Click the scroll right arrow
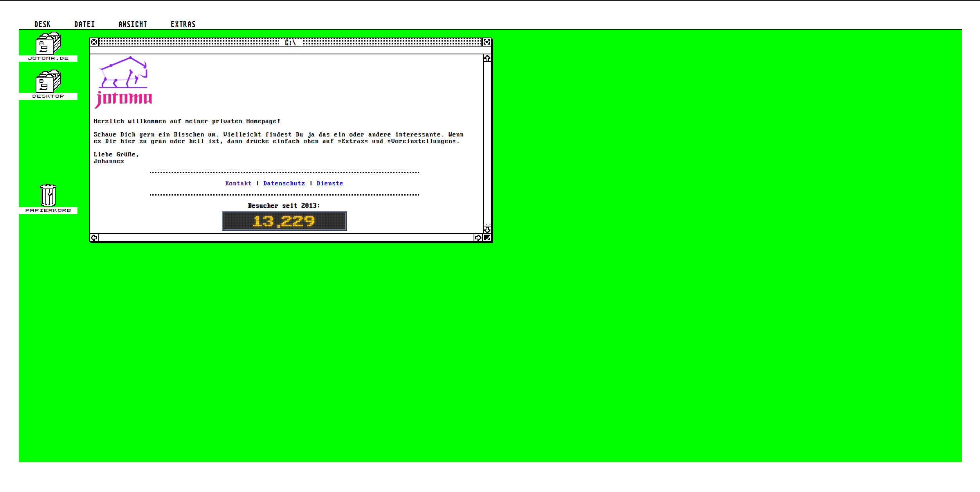Screen dimensions: 980x492 point(478,237)
